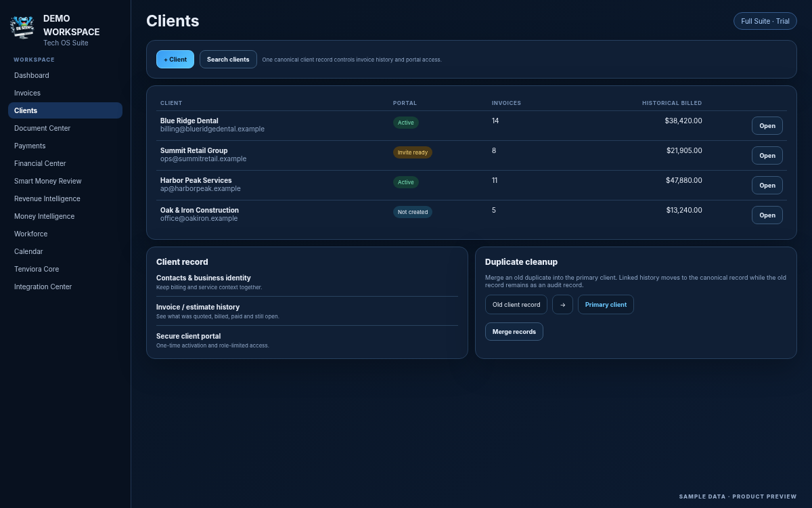
Task: Click Contacts & business identity entry
Action: pyautogui.click(x=307, y=282)
